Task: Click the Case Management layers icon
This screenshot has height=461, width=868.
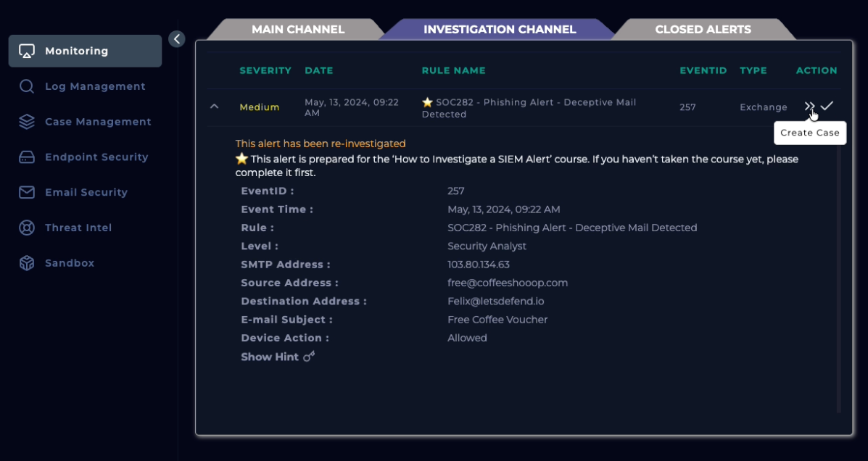Action: coord(27,122)
